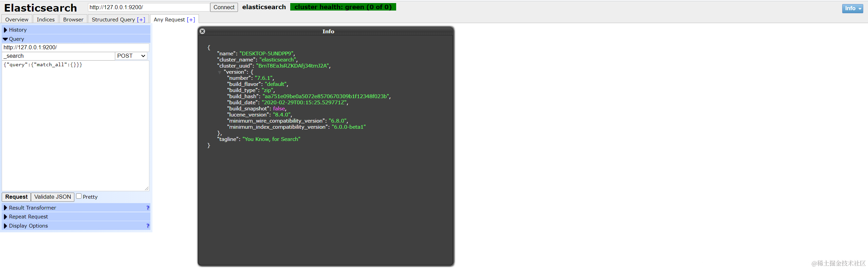868x269 pixels.
Task: Click the Validate JSON button
Action: click(x=53, y=197)
